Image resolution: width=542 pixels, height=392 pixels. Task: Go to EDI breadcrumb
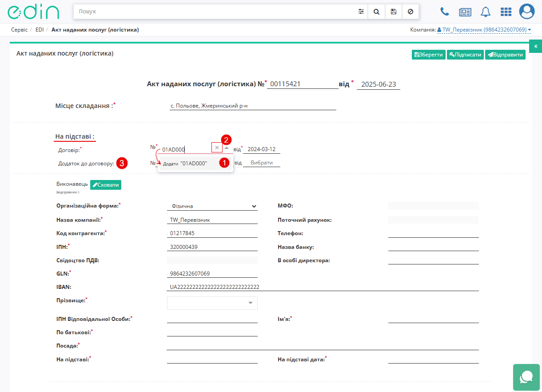[40, 30]
